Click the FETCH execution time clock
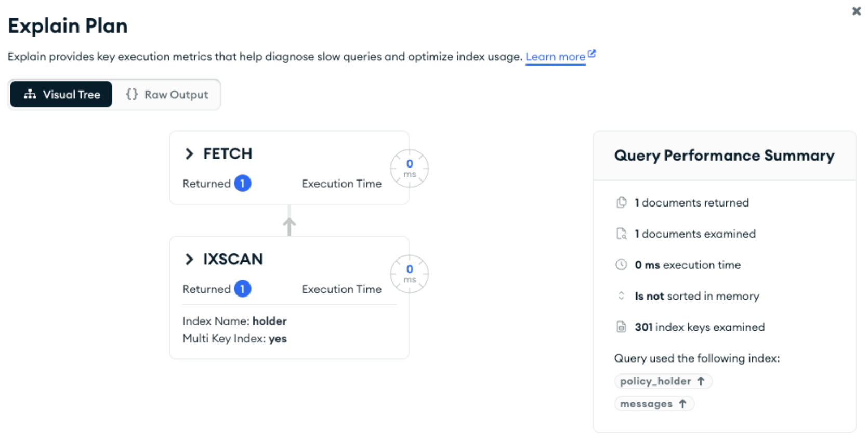868x438 pixels. [x=410, y=169]
